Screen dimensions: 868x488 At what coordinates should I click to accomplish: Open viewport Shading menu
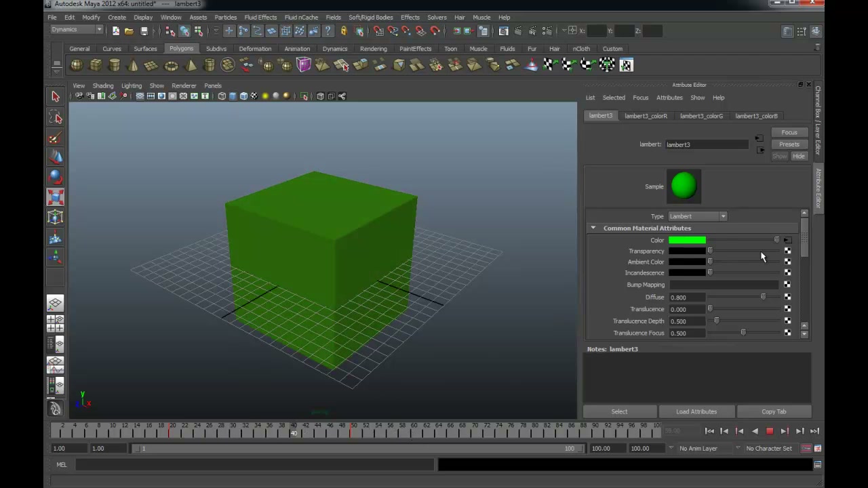pyautogui.click(x=103, y=86)
